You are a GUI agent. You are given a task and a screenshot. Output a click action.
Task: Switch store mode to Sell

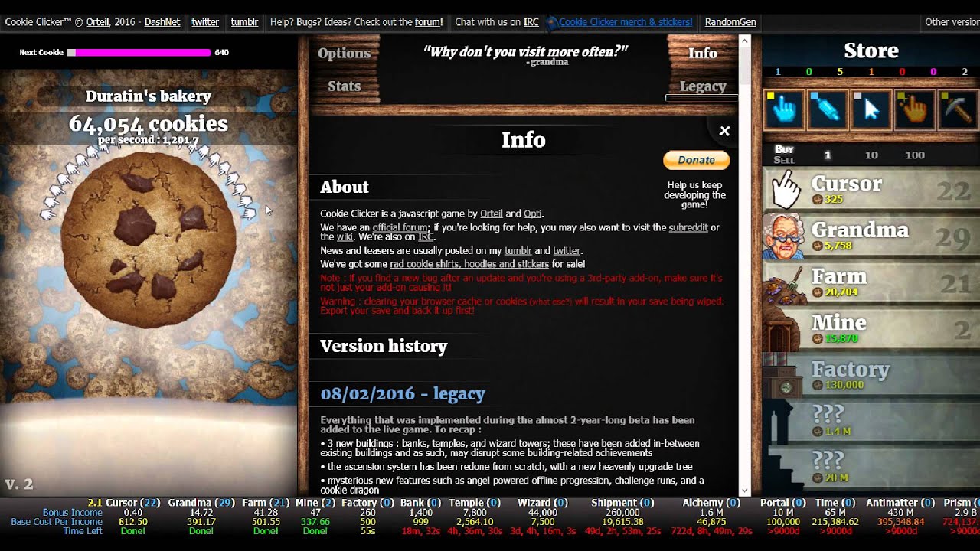[784, 160]
